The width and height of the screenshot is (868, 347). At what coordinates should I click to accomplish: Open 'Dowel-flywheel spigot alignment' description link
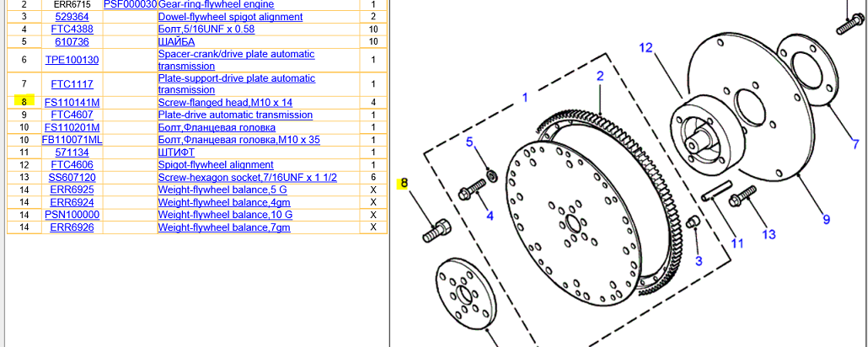230,17
